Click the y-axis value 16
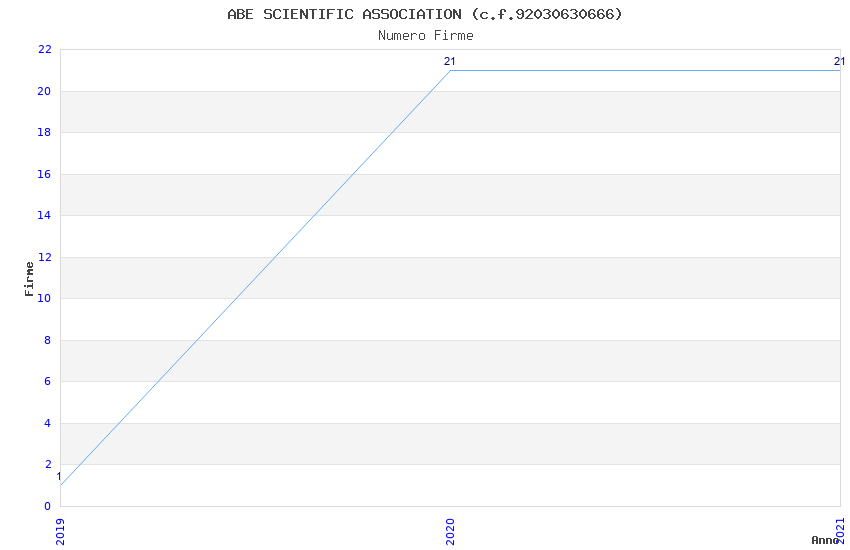Viewport: 850px width, 550px height. coord(44,174)
